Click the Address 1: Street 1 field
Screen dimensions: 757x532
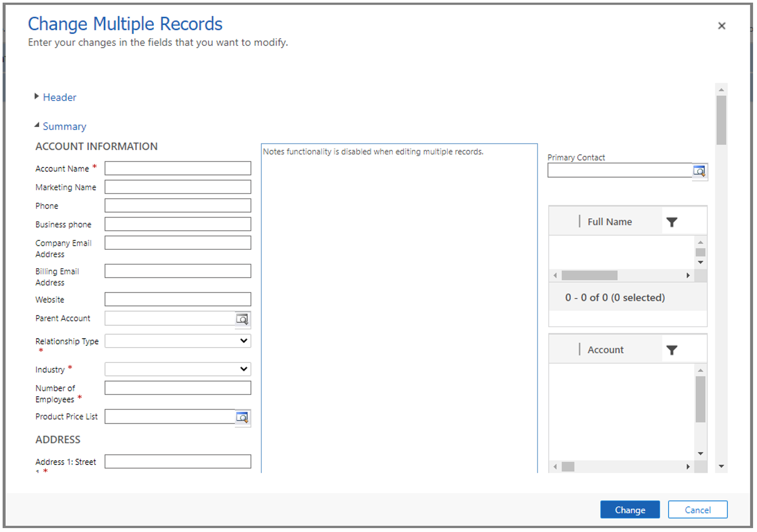[178, 461]
